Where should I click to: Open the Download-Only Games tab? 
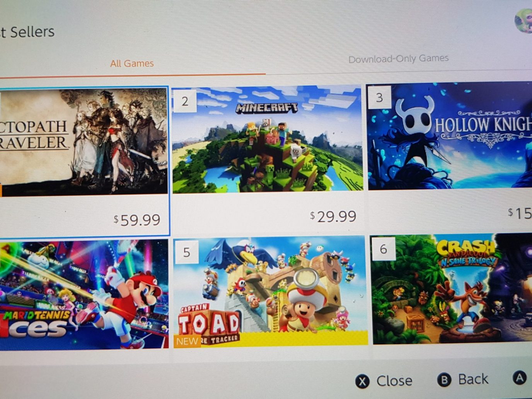tap(398, 59)
